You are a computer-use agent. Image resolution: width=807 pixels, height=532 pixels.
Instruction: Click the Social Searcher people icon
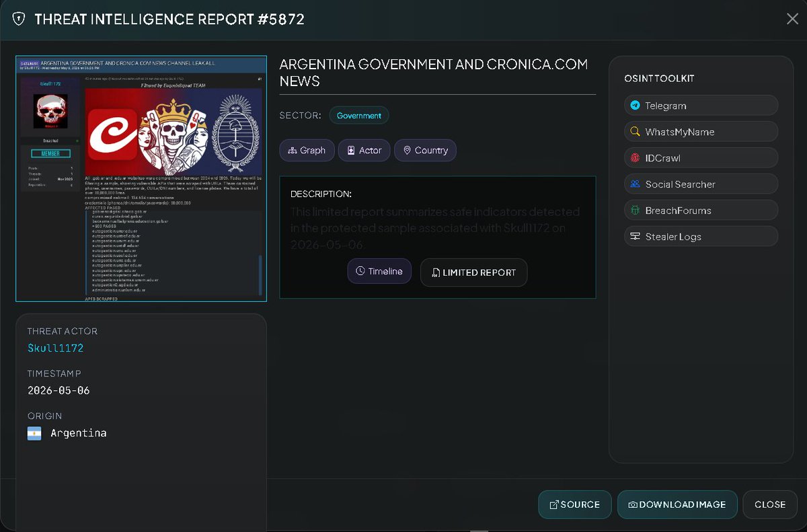click(x=635, y=184)
